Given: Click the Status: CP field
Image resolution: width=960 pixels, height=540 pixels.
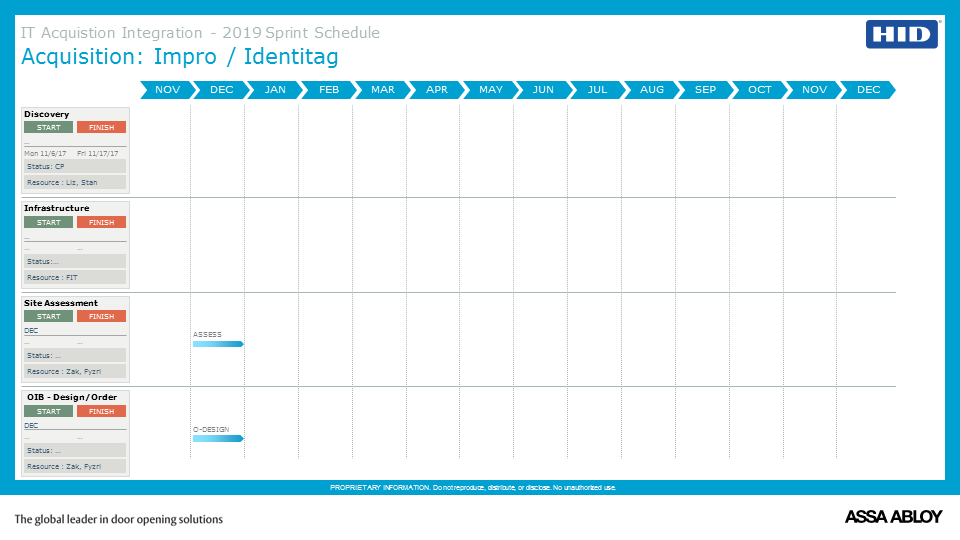Looking at the screenshot, I should pos(75,167).
